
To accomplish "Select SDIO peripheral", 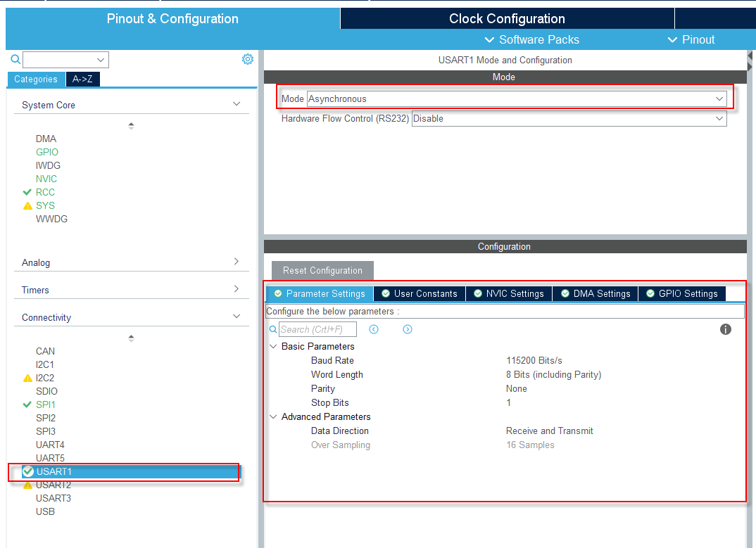I will [46, 391].
